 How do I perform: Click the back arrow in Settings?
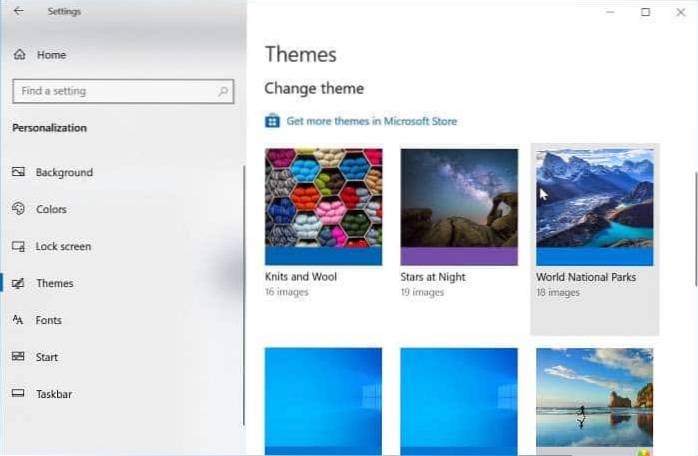pyautogui.click(x=21, y=12)
